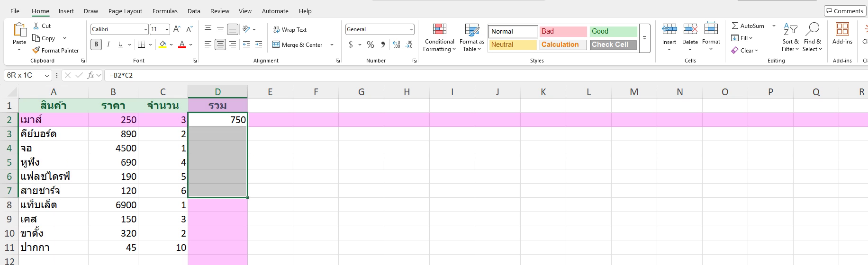Switch to Page Layout tab

pyautogui.click(x=125, y=11)
